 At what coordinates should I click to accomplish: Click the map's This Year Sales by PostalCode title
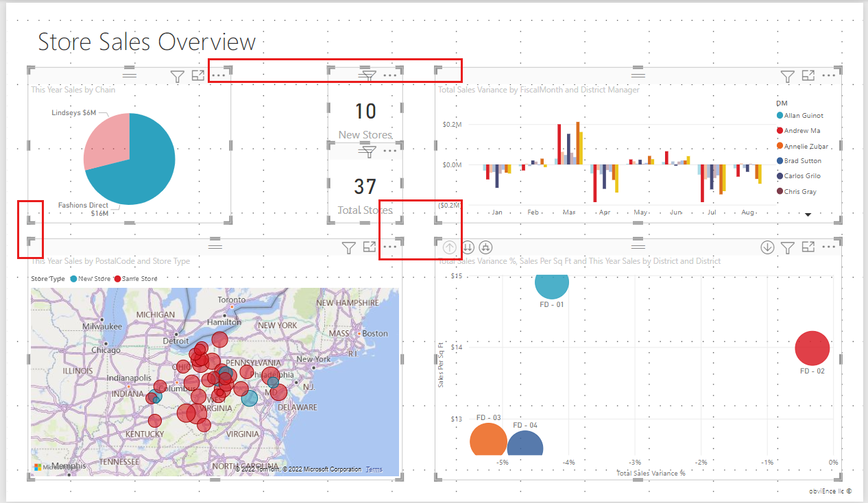[110, 261]
